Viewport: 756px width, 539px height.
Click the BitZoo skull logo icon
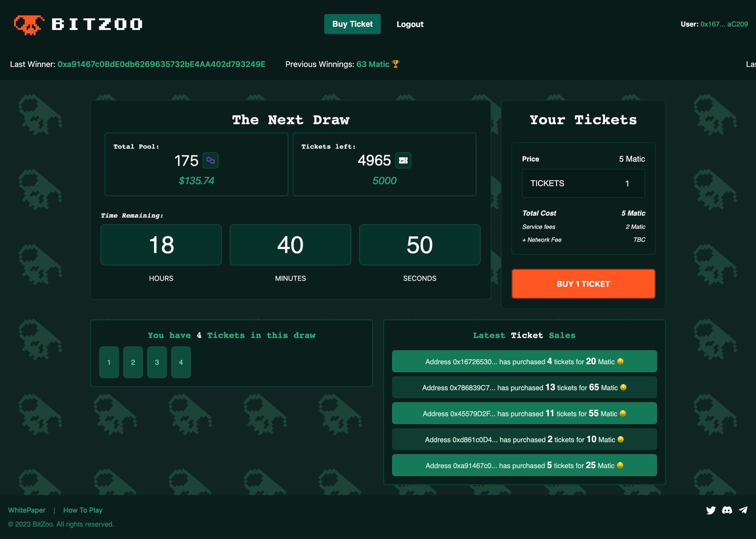(29, 24)
